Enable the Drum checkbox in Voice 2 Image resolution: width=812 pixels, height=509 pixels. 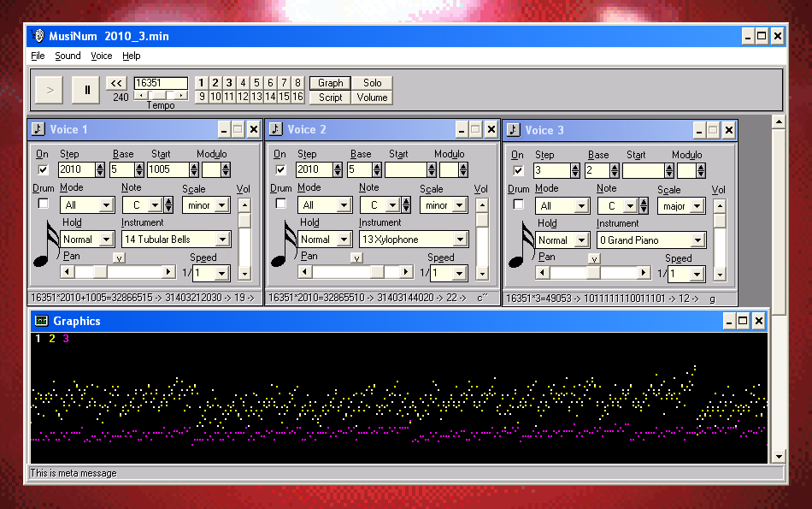coord(280,204)
